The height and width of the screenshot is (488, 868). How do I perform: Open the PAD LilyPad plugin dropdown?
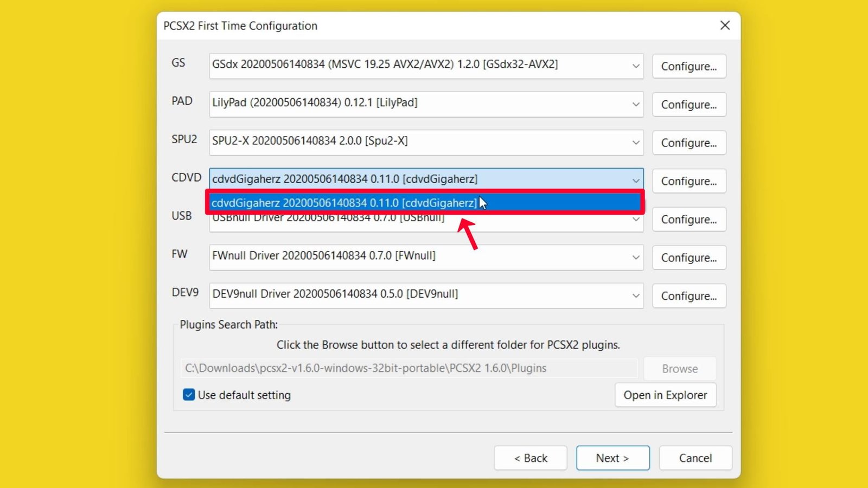[x=426, y=104]
